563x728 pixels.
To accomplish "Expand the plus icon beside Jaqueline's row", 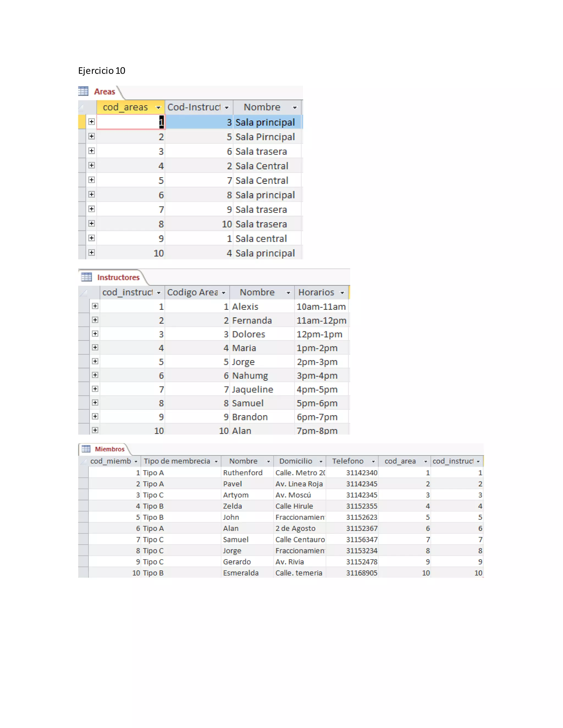I will click(95, 389).
